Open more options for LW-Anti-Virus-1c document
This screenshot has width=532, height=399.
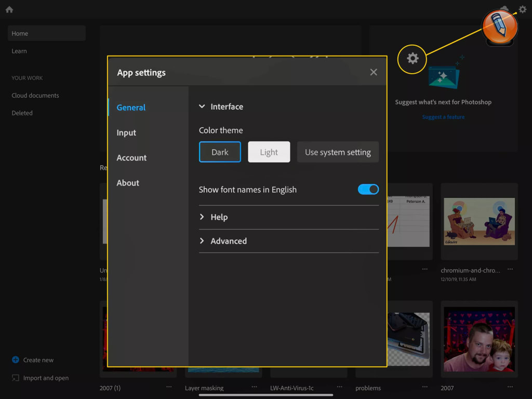coord(340,387)
